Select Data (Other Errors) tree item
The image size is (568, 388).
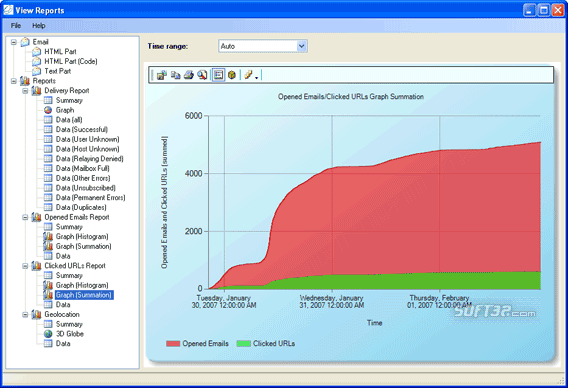tap(83, 178)
